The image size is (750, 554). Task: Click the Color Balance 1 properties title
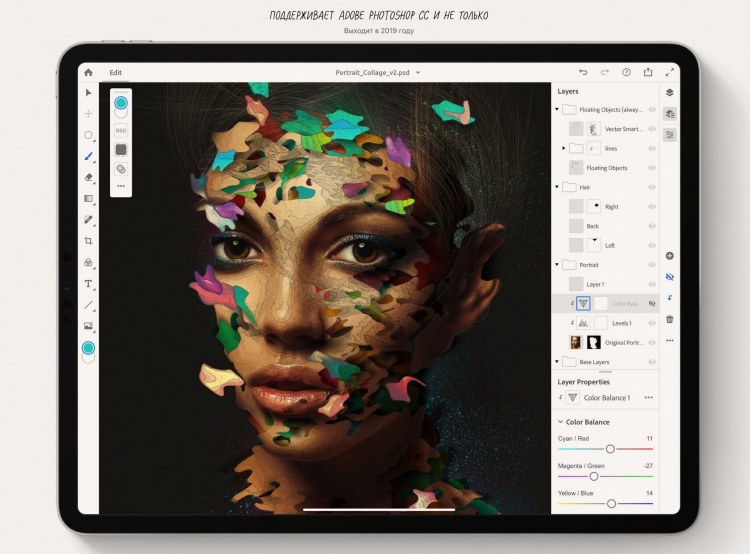click(607, 398)
